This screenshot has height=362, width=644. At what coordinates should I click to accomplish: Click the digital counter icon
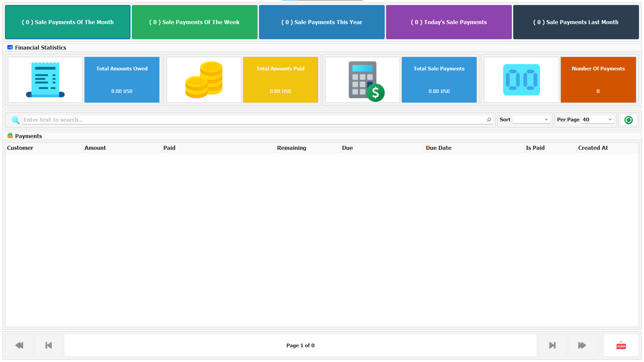pos(521,80)
